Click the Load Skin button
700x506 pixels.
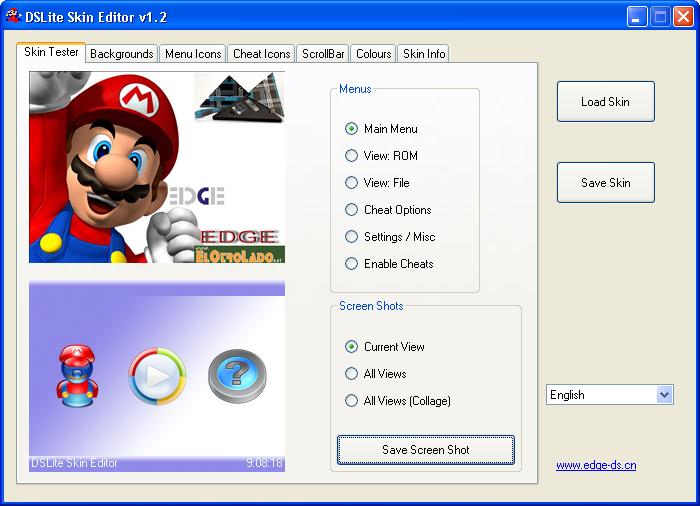click(x=606, y=102)
